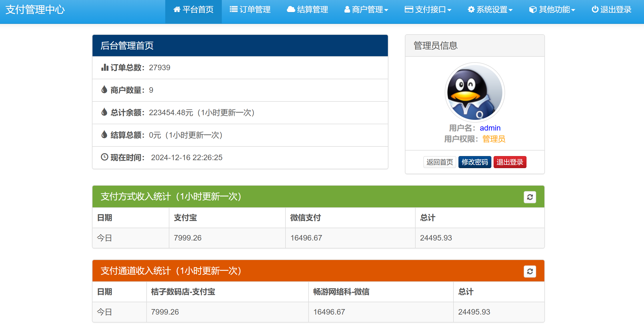Click the clock icon beside 现在时间
Screen dimensions: 644x328
pyautogui.click(x=104, y=157)
